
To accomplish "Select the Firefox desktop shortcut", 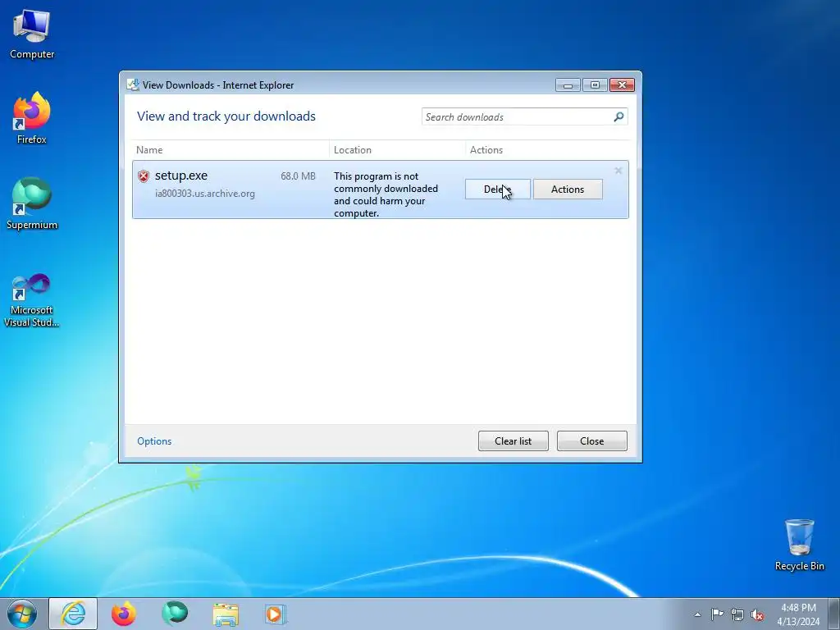I will (32, 118).
